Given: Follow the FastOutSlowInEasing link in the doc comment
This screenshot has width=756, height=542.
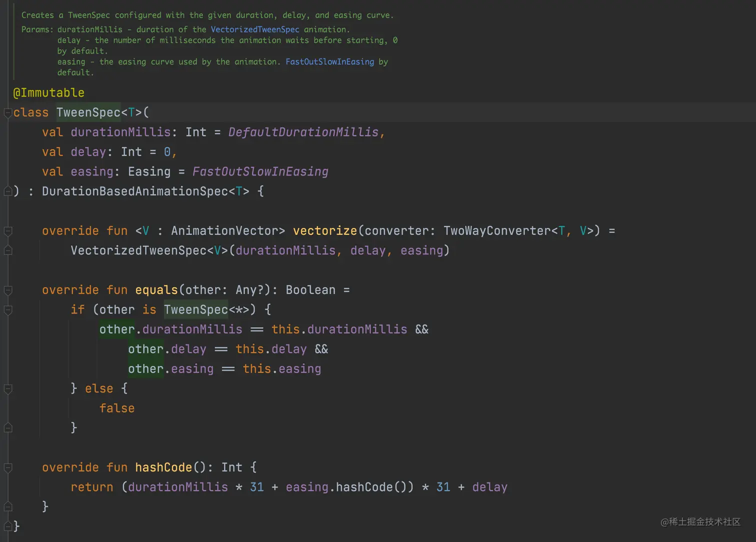Looking at the screenshot, I should [330, 61].
